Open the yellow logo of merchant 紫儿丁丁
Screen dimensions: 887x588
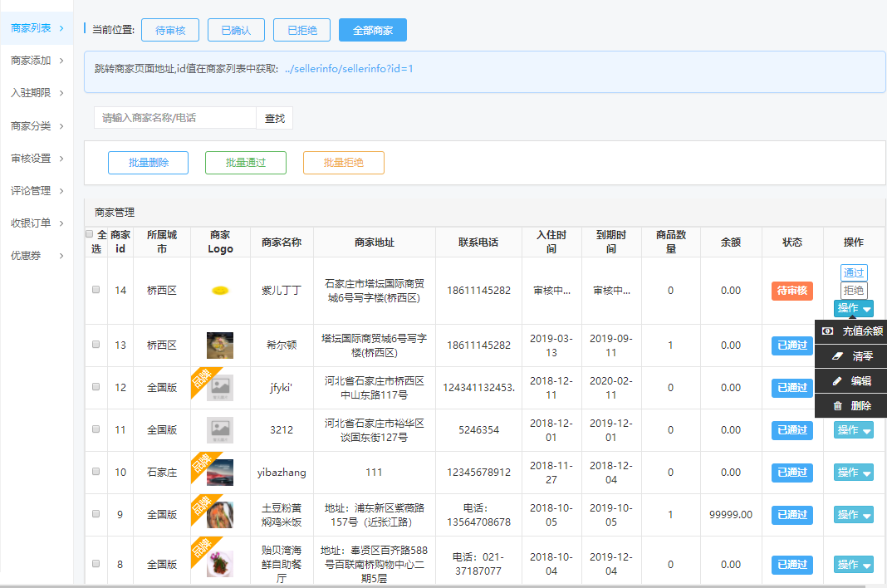click(220, 291)
